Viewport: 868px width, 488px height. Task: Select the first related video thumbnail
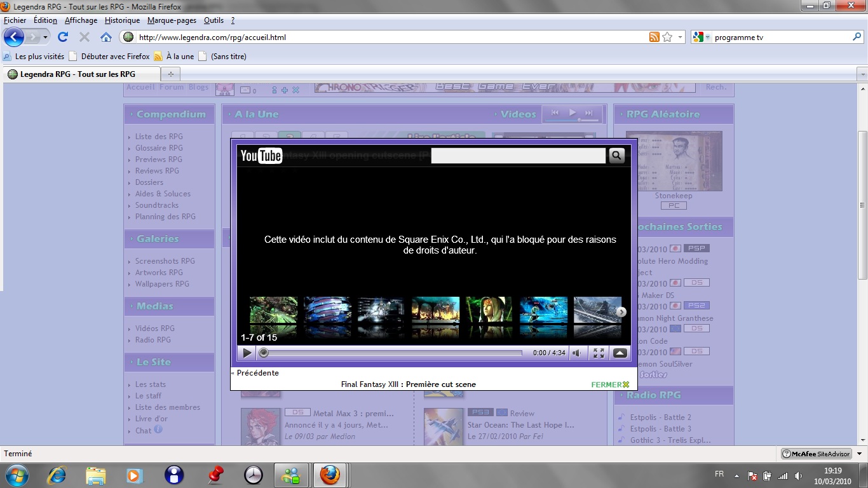tap(273, 311)
